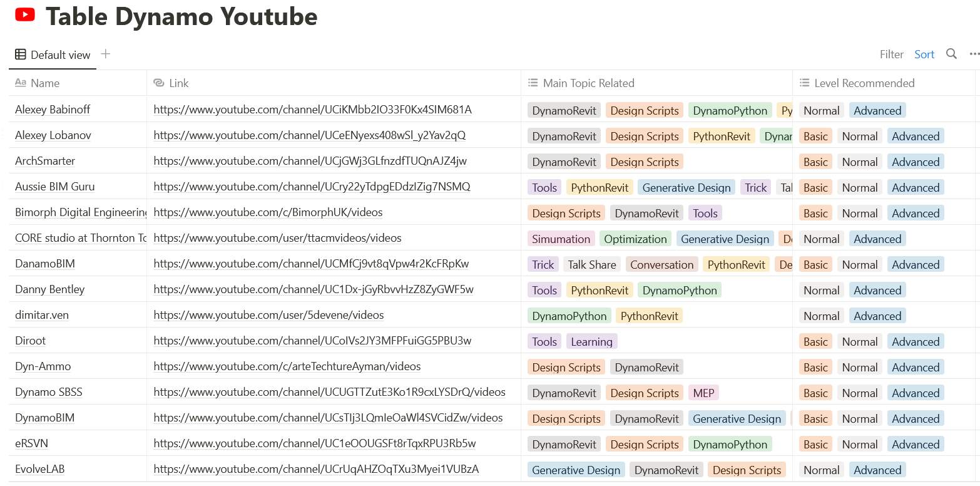
Task: Open the Filter menu
Action: [x=891, y=54]
